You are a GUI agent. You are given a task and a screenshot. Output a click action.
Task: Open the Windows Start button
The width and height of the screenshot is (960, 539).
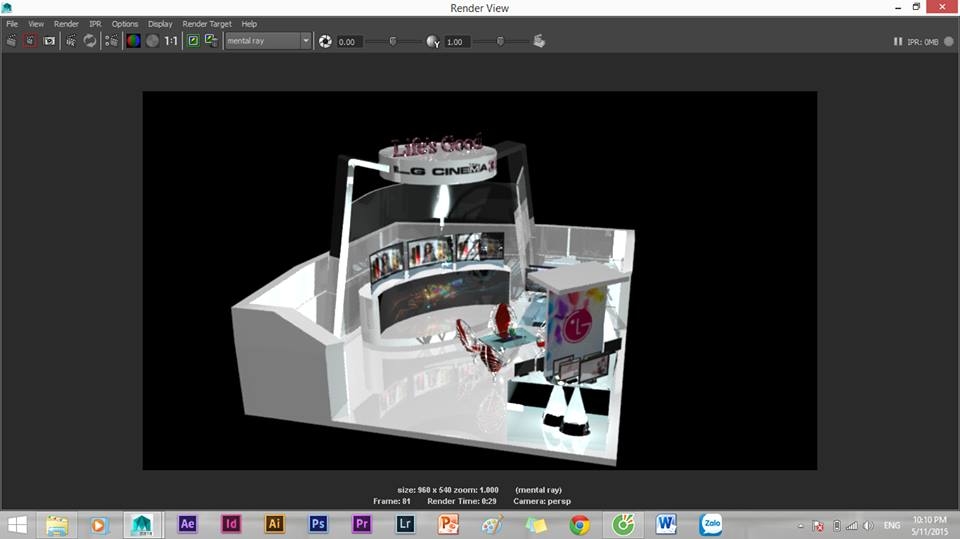click(x=17, y=525)
